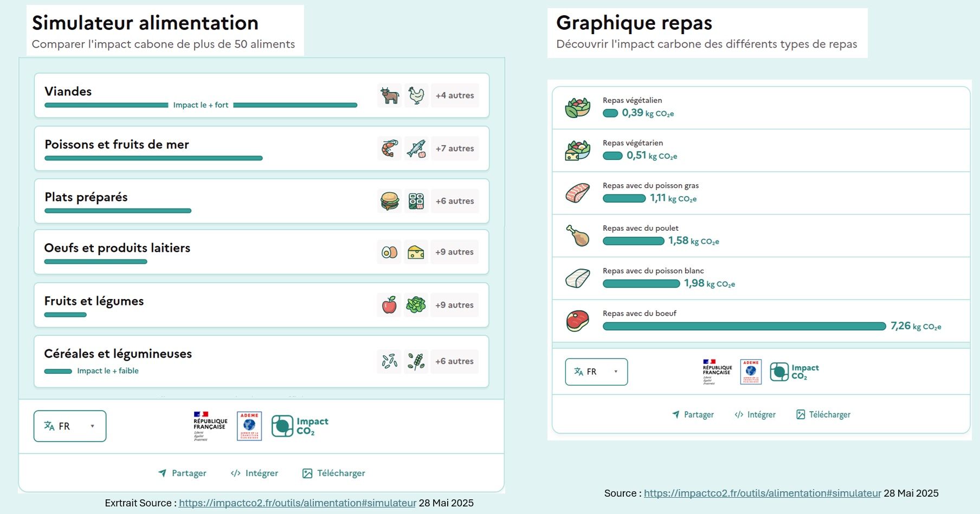Image resolution: width=980 pixels, height=514 pixels.
Task: Click Télécharger under the meal chart
Action: (823, 415)
